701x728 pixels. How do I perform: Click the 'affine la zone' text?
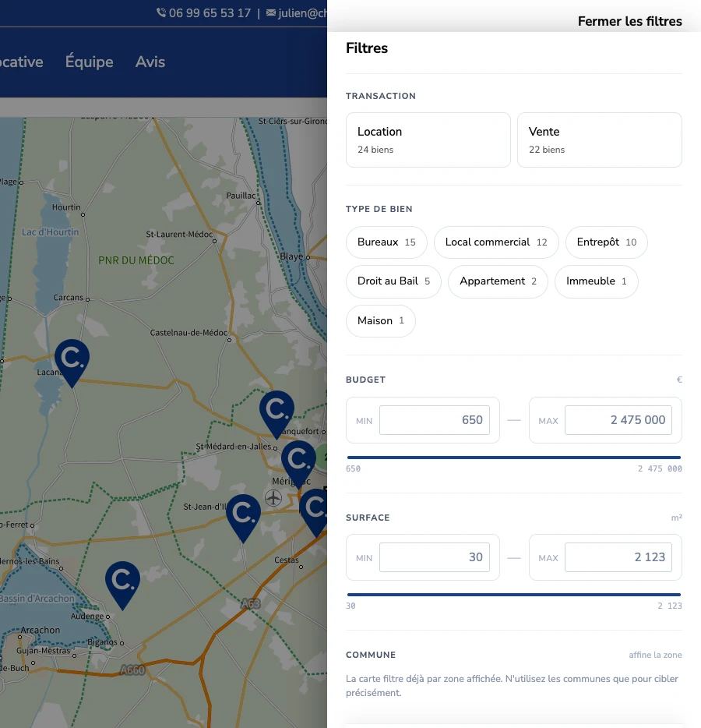click(x=655, y=655)
